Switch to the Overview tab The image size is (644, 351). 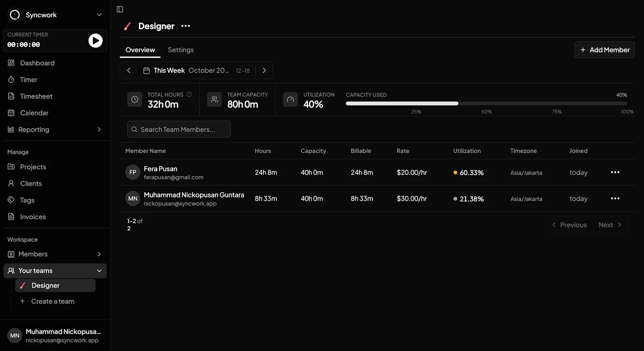tap(140, 50)
